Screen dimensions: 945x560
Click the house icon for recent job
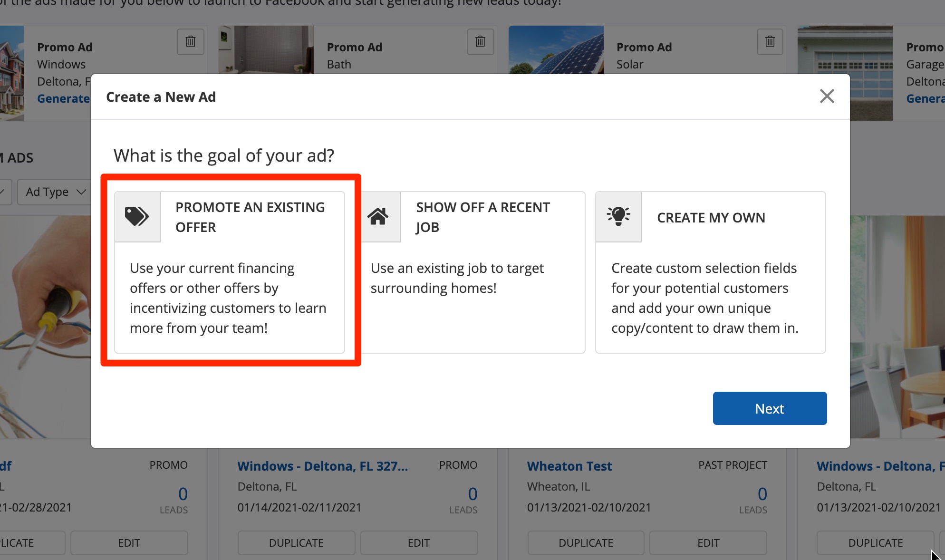tap(378, 217)
